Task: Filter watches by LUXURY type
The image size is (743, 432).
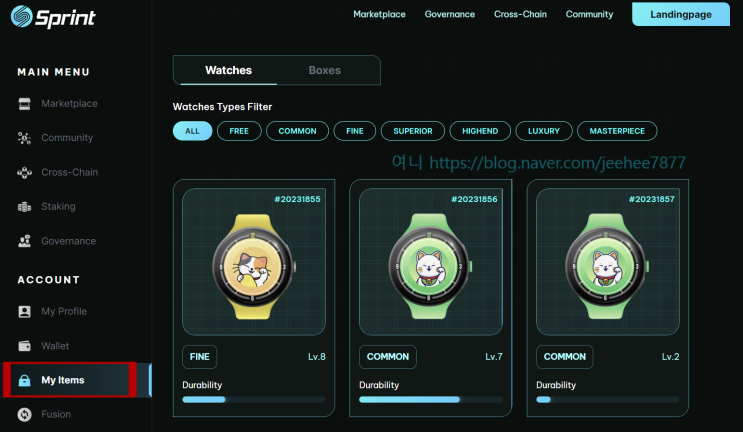Action: [x=544, y=131]
